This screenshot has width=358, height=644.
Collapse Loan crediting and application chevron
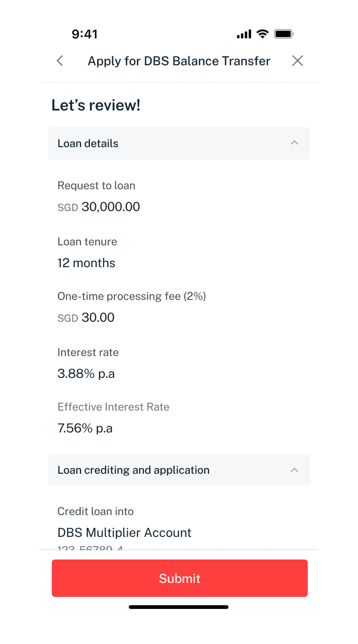click(294, 470)
